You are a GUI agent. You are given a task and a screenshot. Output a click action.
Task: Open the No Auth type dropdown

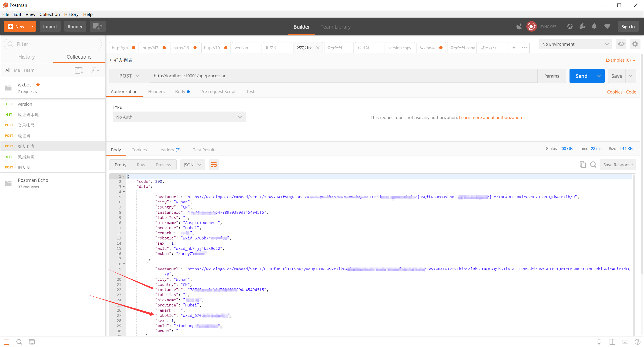[179, 117]
